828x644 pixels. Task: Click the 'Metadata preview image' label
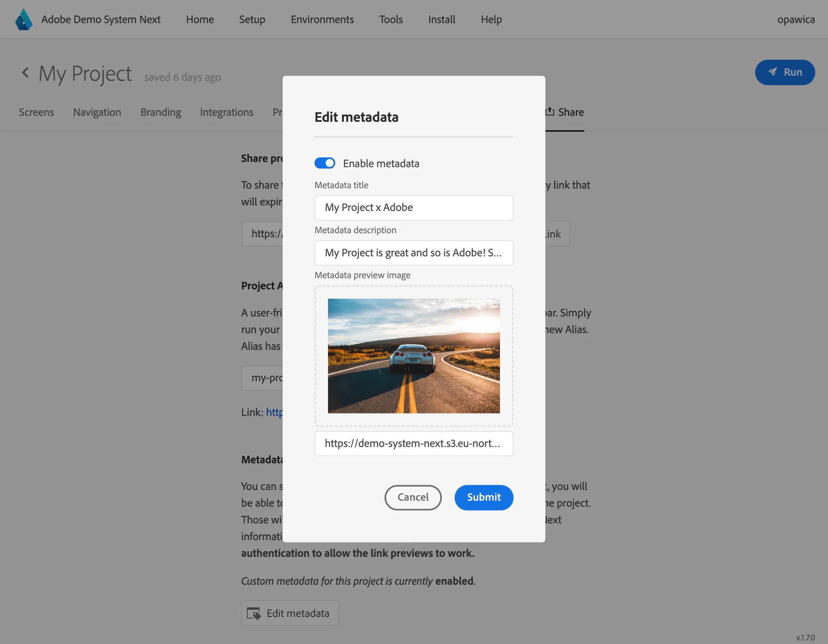coord(362,275)
